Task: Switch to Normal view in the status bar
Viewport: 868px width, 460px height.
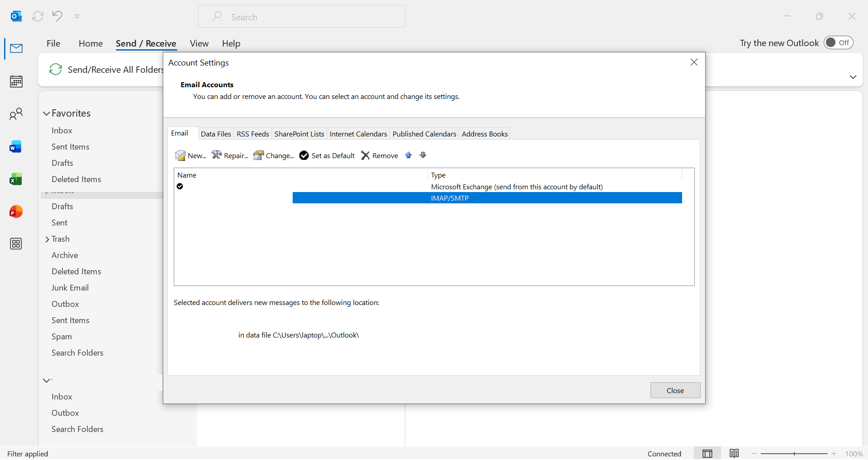Action: coord(707,454)
